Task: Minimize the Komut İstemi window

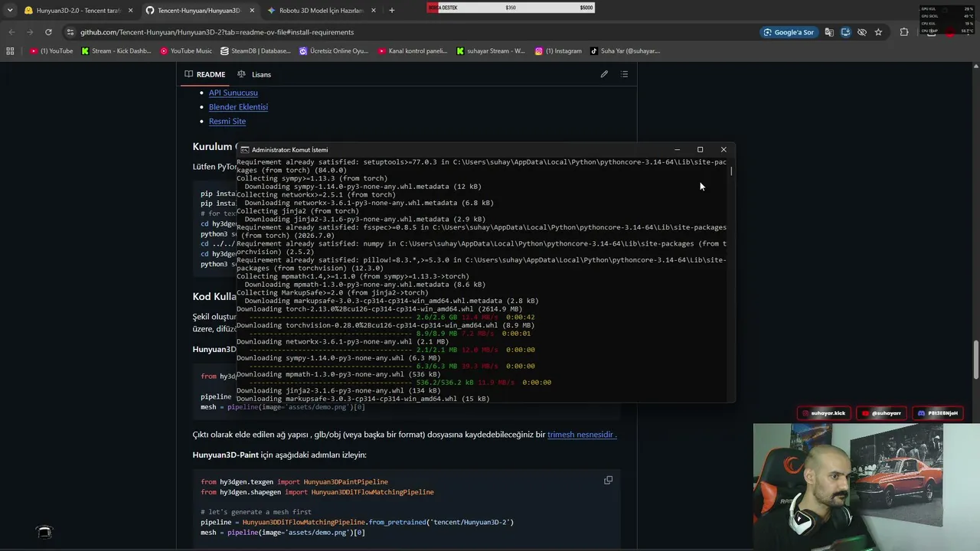Action: tap(677, 149)
